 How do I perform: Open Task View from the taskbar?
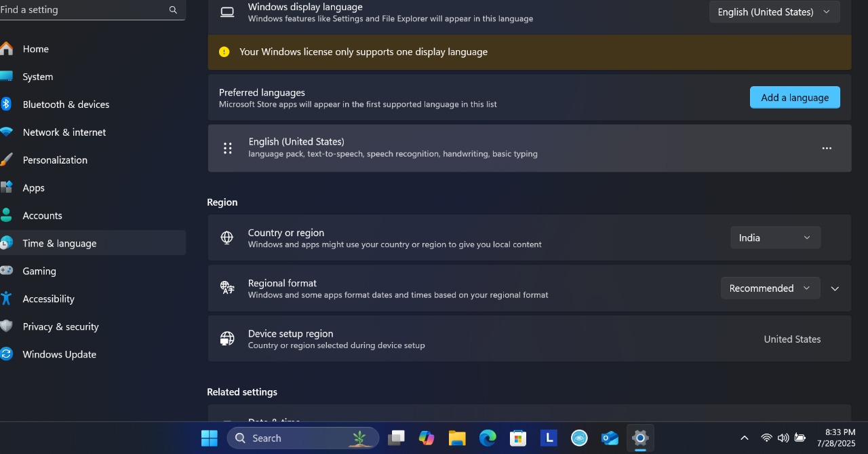pyautogui.click(x=396, y=438)
